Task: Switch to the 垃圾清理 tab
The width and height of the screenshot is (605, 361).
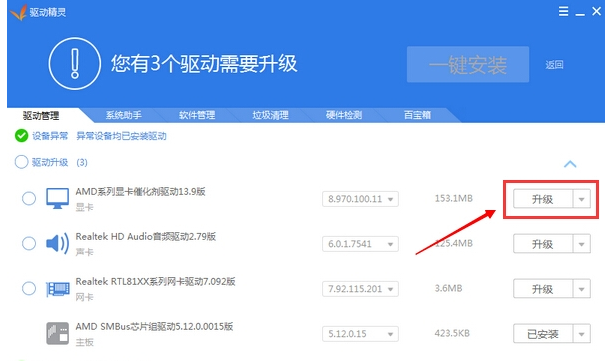Action: pos(270,115)
